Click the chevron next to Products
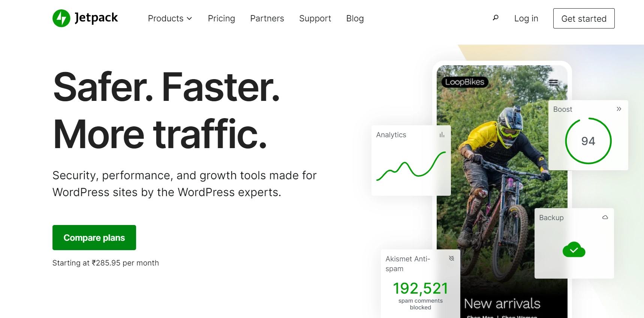The height and width of the screenshot is (318, 644). tap(190, 19)
